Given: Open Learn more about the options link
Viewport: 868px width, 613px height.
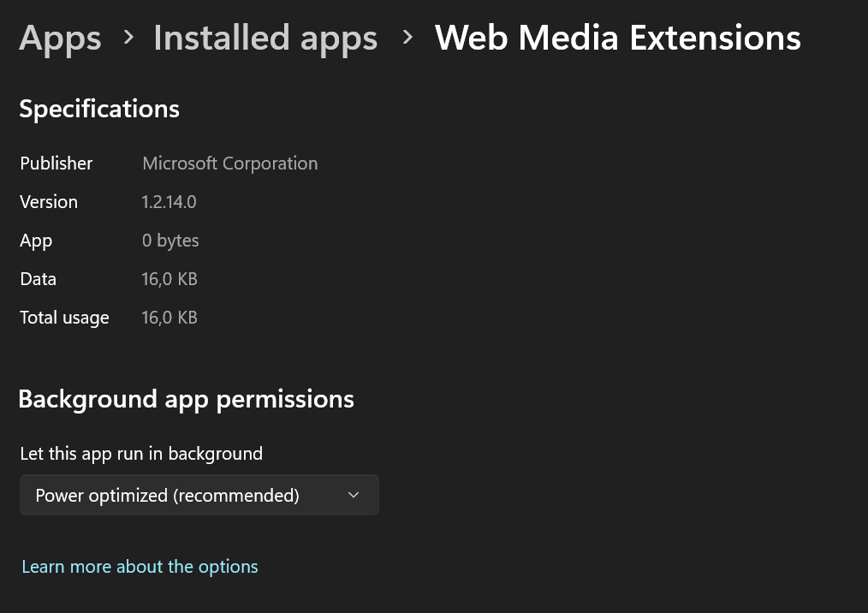Looking at the screenshot, I should pos(140,566).
